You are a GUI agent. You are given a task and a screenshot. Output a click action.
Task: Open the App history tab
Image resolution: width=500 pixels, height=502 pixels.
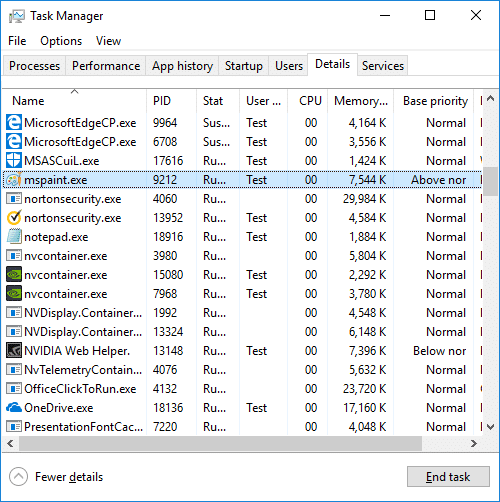tap(182, 66)
